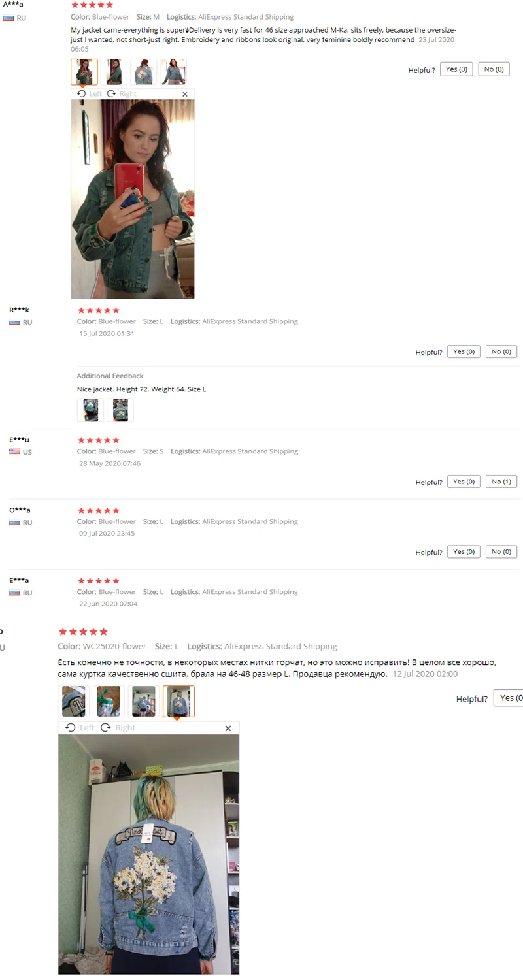Screen dimensions: 523x980
Task: Rotate A***a's review photo right
Action: 122,94
